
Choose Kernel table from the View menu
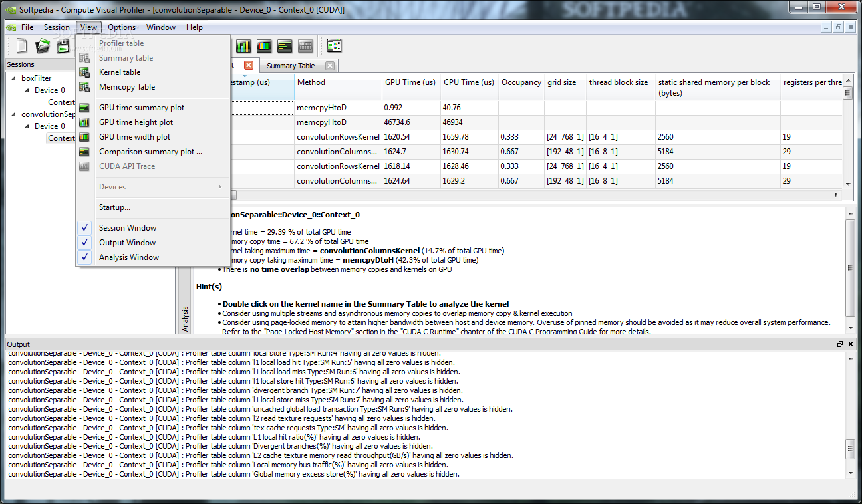154,72
